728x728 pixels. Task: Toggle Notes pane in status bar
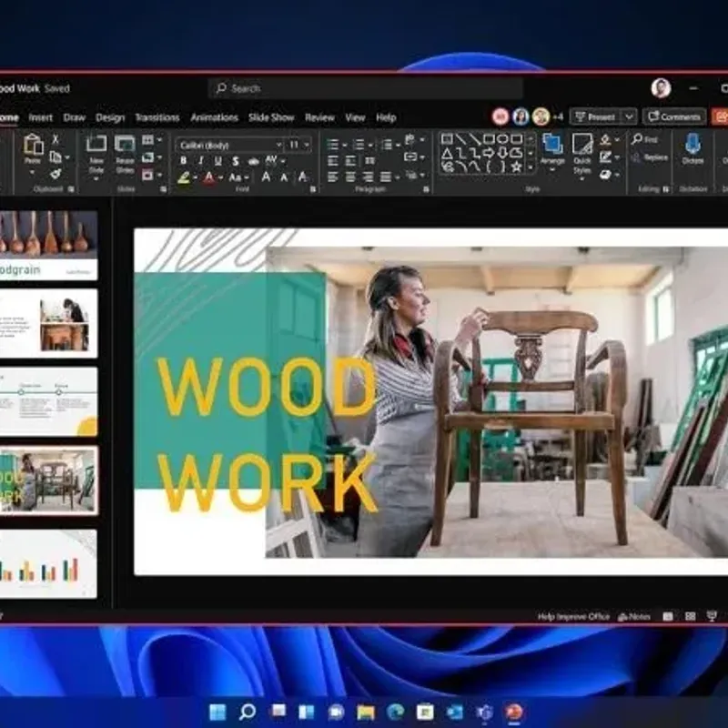click(x=633, y=617)
